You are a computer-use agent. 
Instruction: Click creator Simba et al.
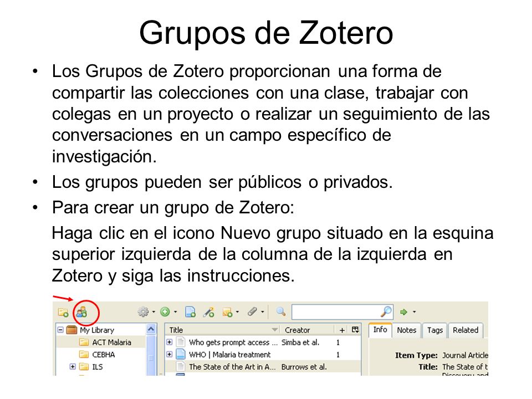click(x=300, y=342)
